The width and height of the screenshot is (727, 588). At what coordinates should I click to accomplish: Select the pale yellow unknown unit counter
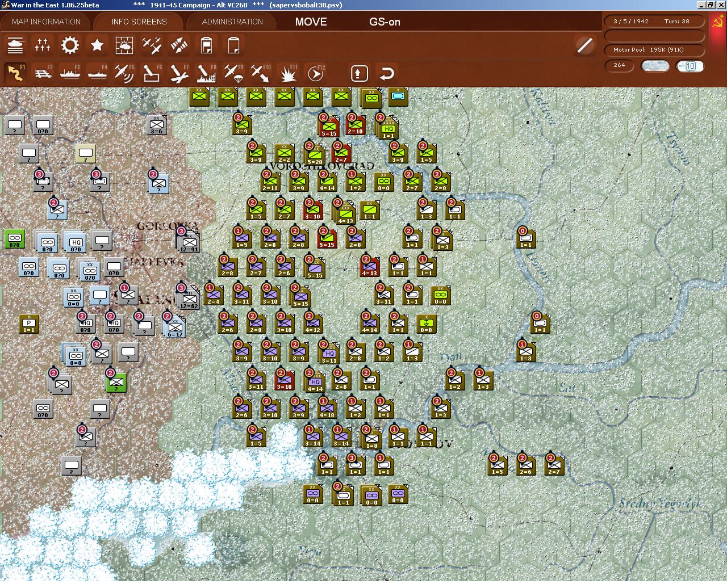tap(85, 153)
